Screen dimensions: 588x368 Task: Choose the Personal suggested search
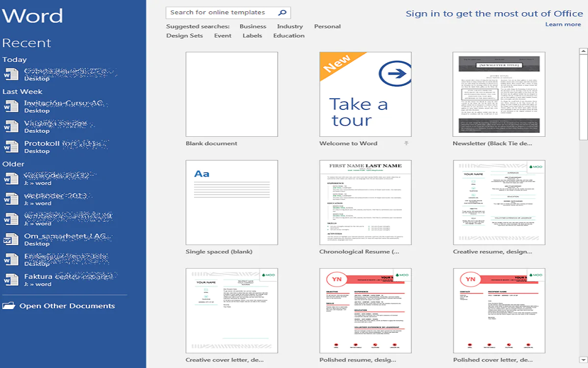coord(327,26)
